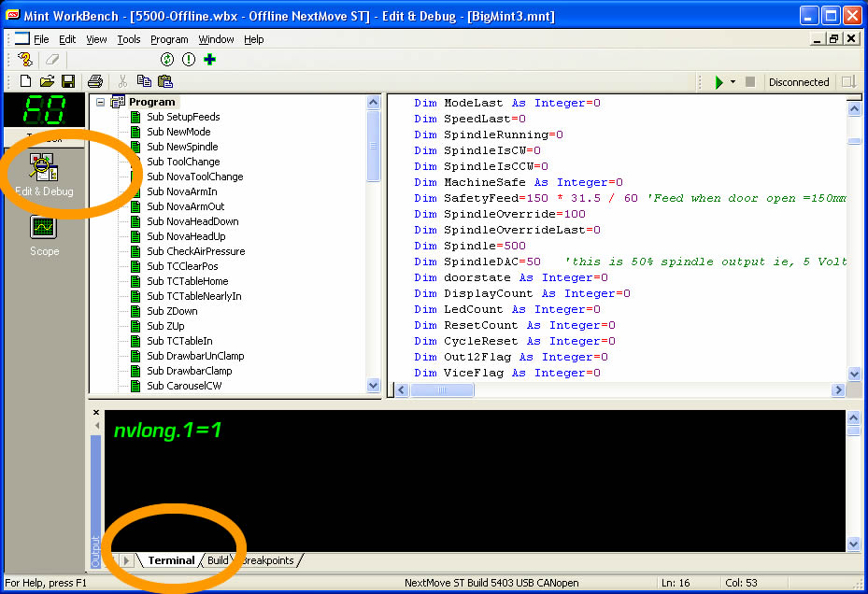Open the Program menu
The width and height of the screenshot is (868, 594).
(x=169, y=39)
